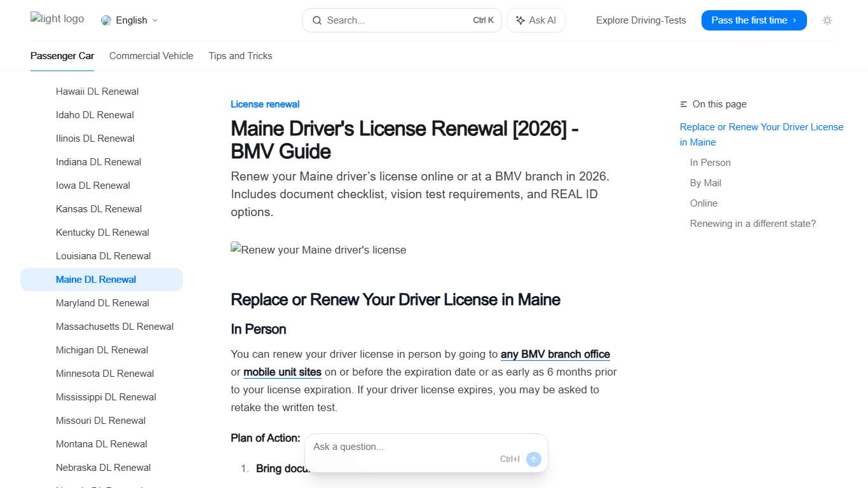868x488 pixels.
Task: Click the Ctrl K shortcut badge
Action: 483,20
